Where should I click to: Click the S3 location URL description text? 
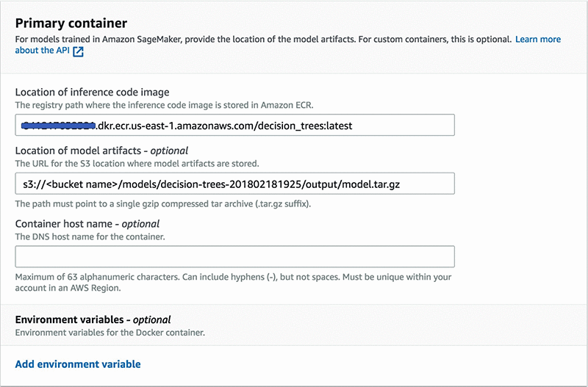coord(147,163)
